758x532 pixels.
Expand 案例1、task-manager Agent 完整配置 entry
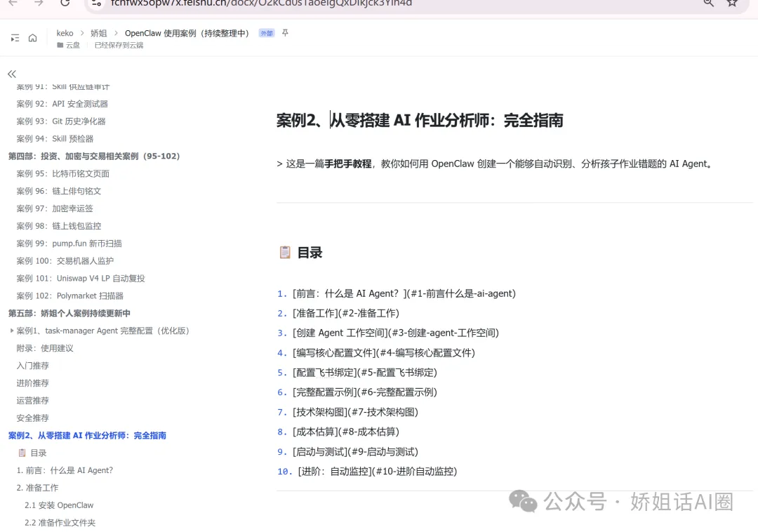12,330
